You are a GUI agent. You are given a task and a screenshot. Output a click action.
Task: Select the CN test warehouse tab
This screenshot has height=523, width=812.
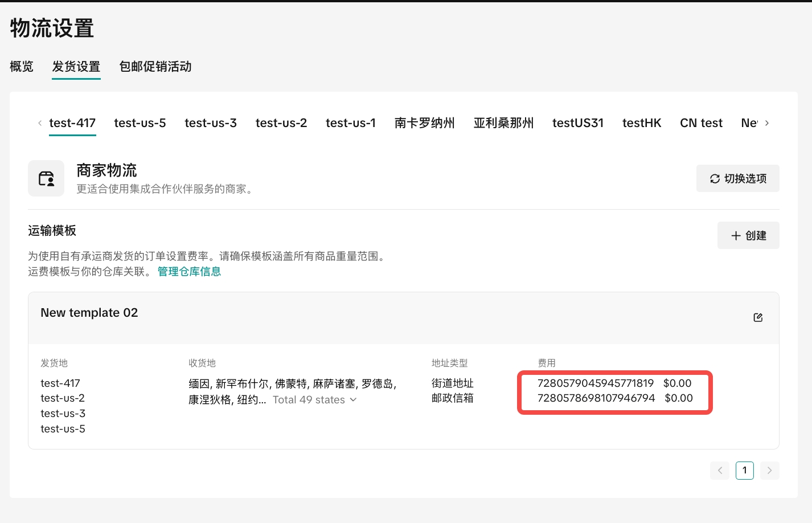pyautogui.click(x=701, y=123)
